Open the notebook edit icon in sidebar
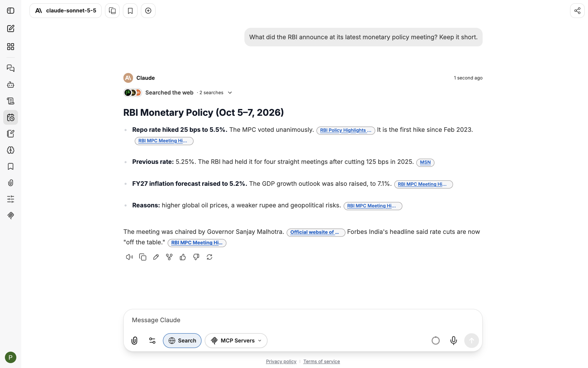Screen dimensions: 588x368 (x=10, y=134)
